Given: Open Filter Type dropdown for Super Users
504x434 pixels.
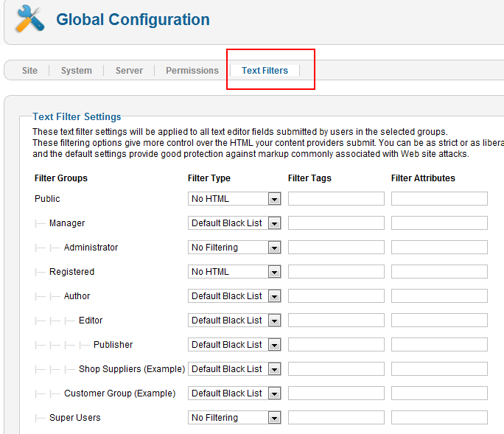Looking at the screenshot, I should (234, 418).
